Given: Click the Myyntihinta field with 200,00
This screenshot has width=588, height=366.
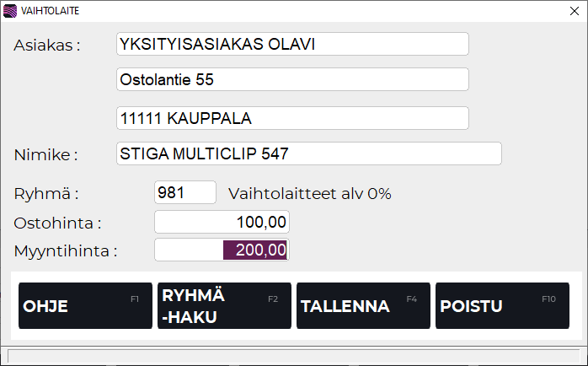Looking at the screenshot, I should coord(222,250).
